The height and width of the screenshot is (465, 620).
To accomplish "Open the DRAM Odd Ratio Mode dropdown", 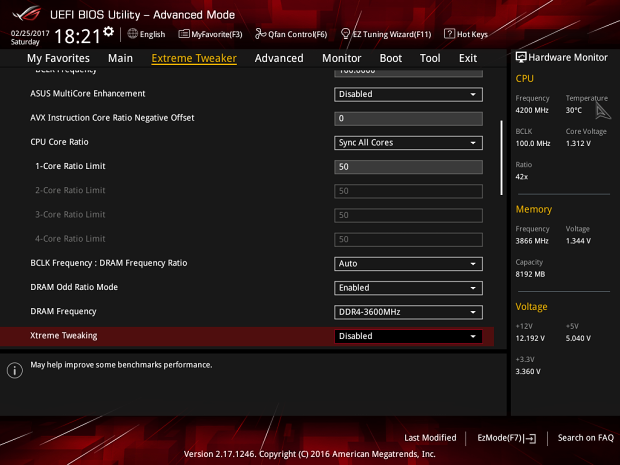I will tap(408, 288).
